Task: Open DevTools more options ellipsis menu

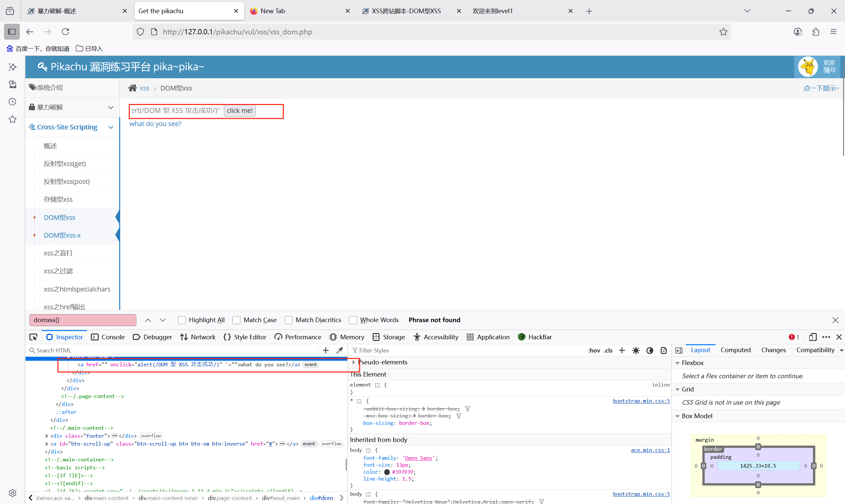Action: coord(826,337)
